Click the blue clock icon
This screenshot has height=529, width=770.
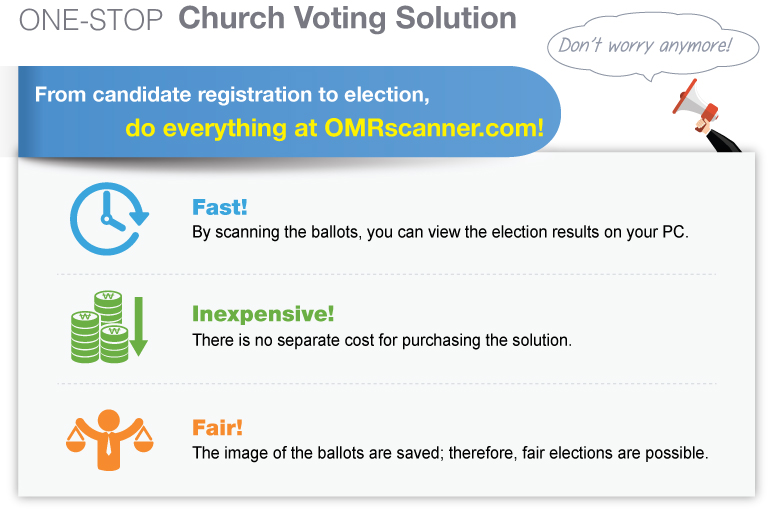(108, 222)
